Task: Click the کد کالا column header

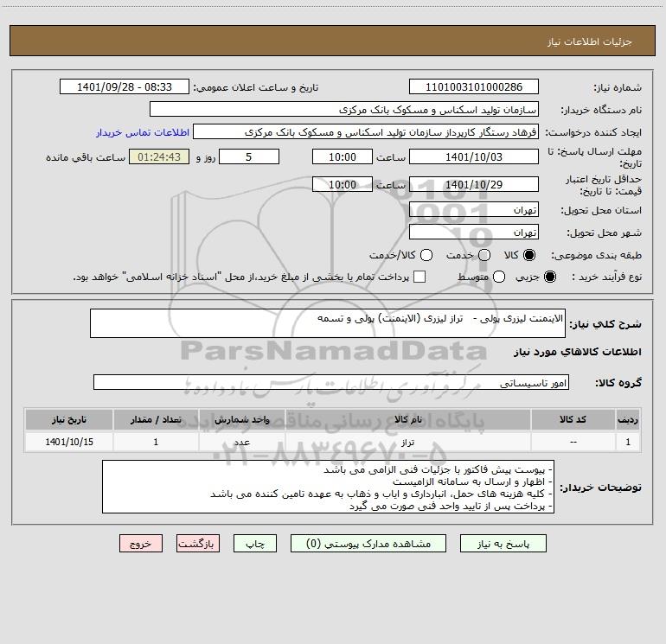Action: point(573,420)
